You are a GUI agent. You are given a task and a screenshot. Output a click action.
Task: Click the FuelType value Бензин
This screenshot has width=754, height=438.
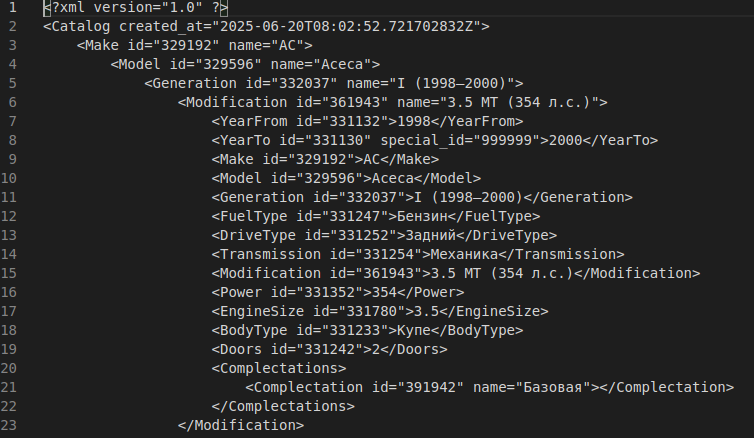point(422,216)
